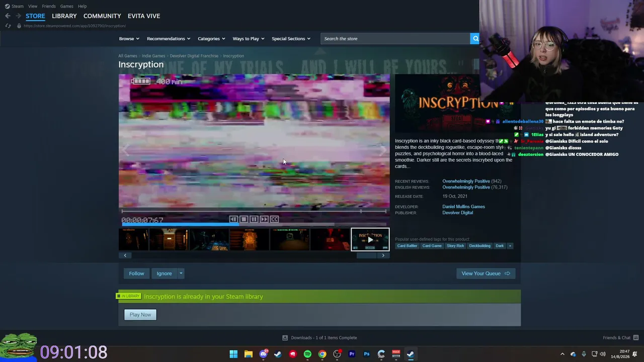This screenshot has width=644, height=362.
Task: Open the View menu
Action: click(x=33, y=6)
